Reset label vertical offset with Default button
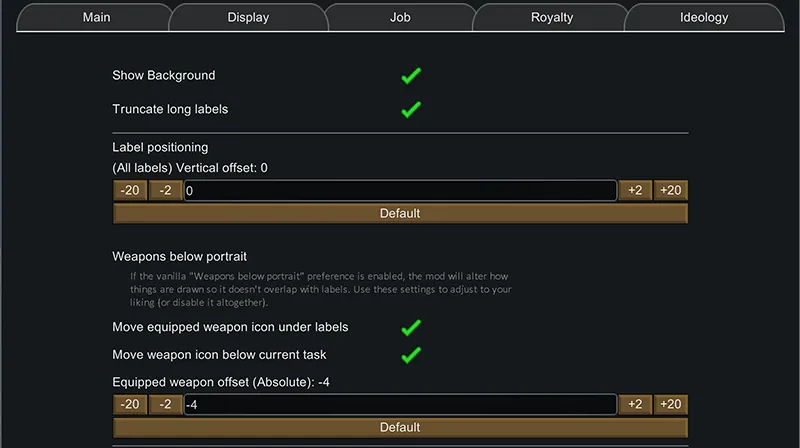Screen dimensions: 800x448 click(x=400, y=213)
